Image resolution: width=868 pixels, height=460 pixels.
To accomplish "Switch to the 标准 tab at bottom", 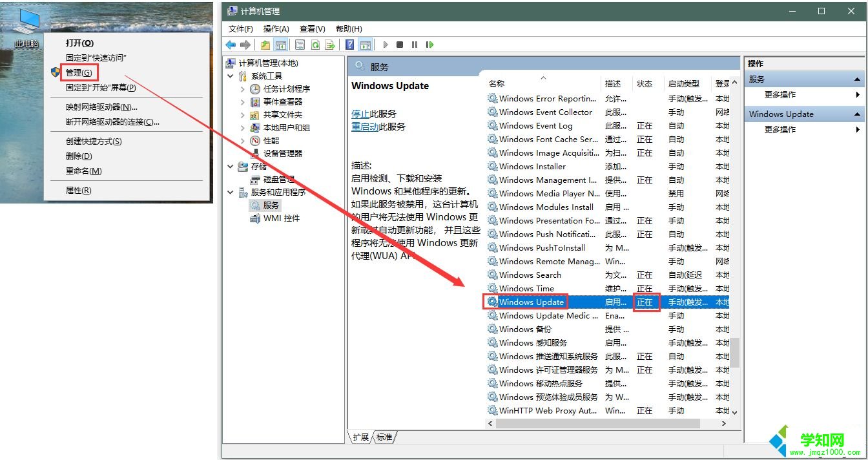I will (384, 437).
